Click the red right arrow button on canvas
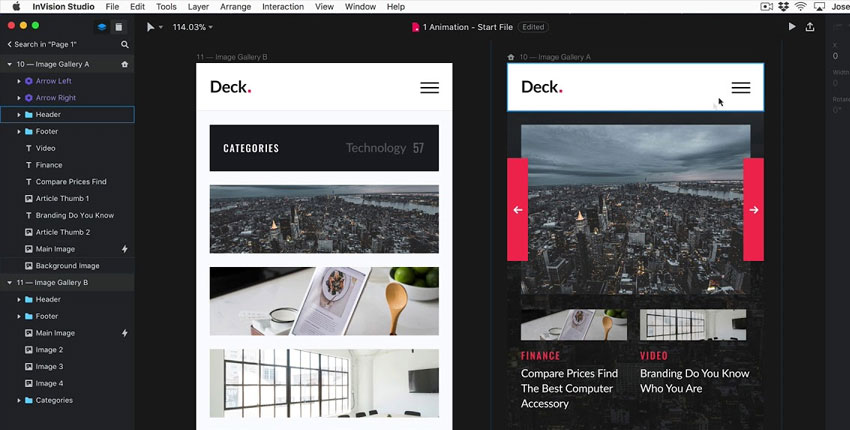The width and height of the screenshot is (850, 430). click(754, 209)
